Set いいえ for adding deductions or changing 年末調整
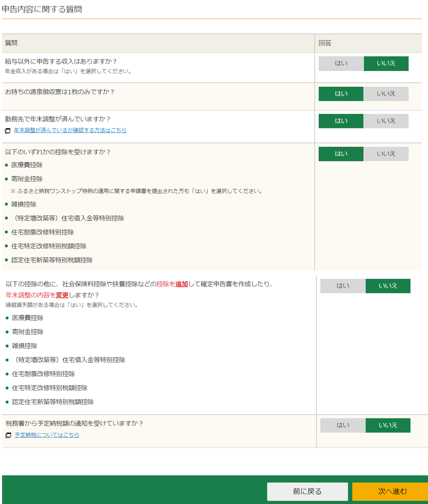 point(387,286)
